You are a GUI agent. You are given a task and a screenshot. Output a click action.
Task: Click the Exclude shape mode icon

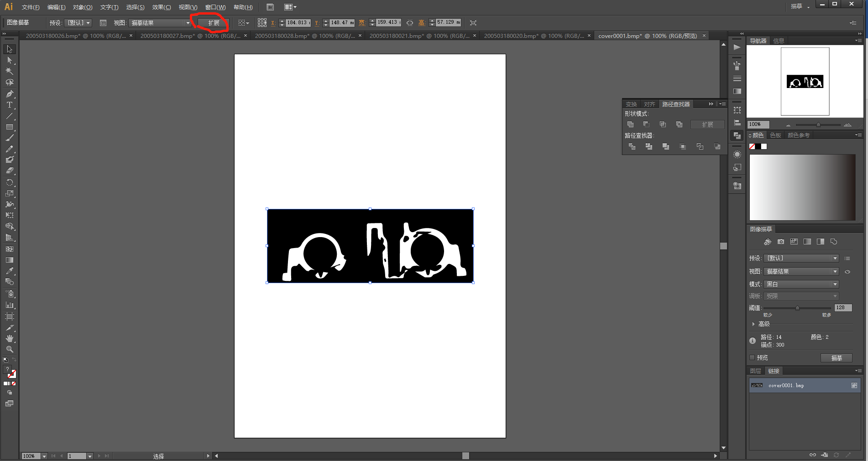(679, 124)
